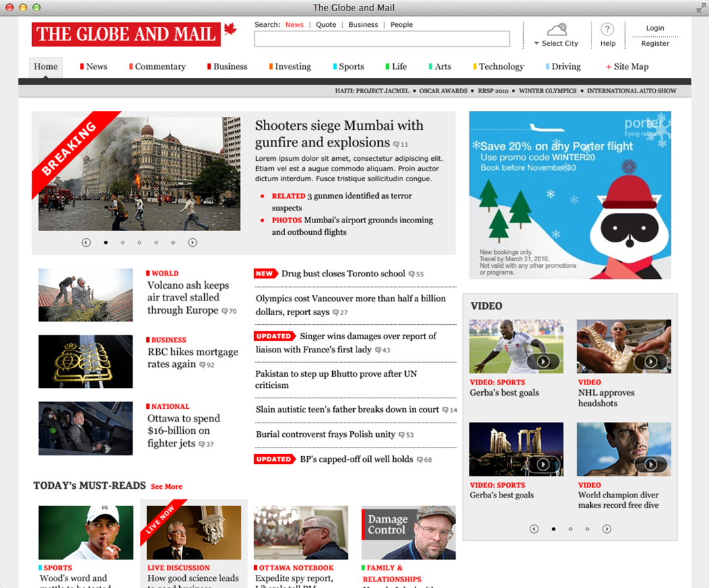709x588 pixels.
Task: Select the second dot in breaking story carousel
Action: (123, 243)
